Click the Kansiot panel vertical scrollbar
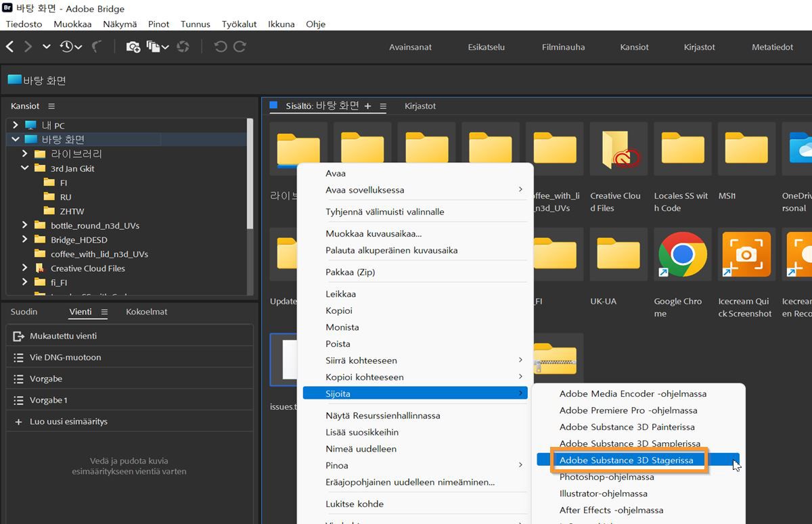The width and height of the screenshot is (812, 524). (x=250, y=174)
